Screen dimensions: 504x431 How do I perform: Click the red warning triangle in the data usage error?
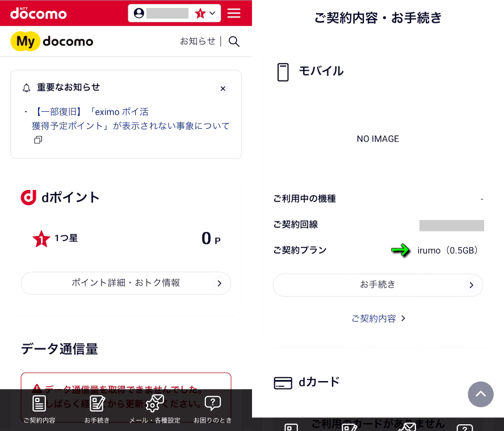tap(37, 388)
